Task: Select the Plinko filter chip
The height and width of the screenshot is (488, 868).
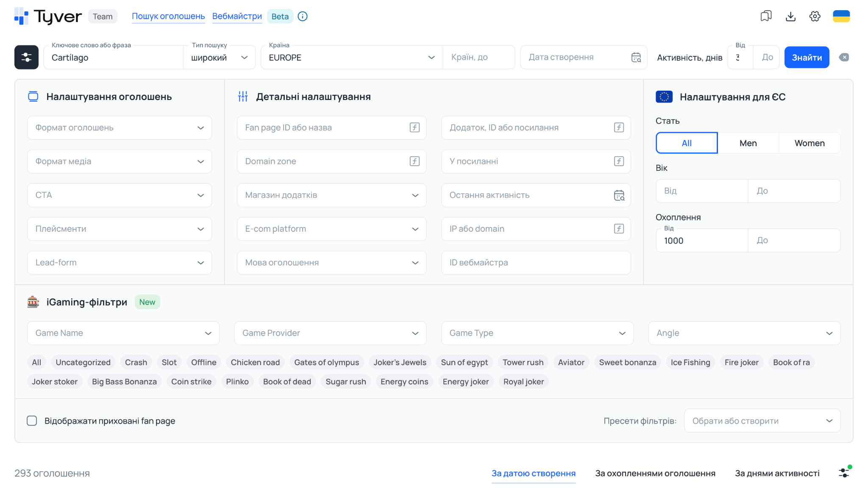Action: pos(237,382)
